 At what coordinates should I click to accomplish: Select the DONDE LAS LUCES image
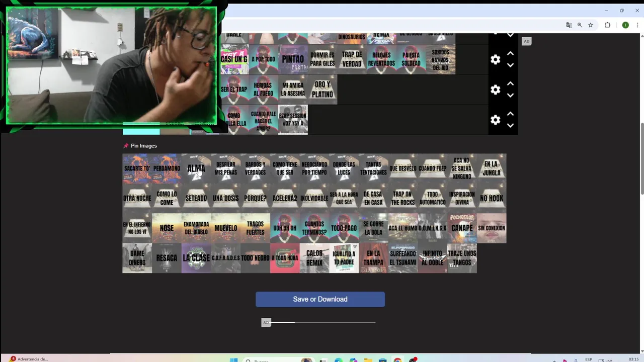tap(344, 168)
